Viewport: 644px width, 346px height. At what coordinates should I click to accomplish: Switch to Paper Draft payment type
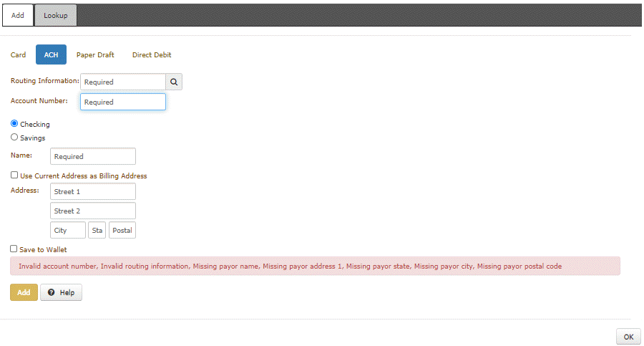click(95, 55)
